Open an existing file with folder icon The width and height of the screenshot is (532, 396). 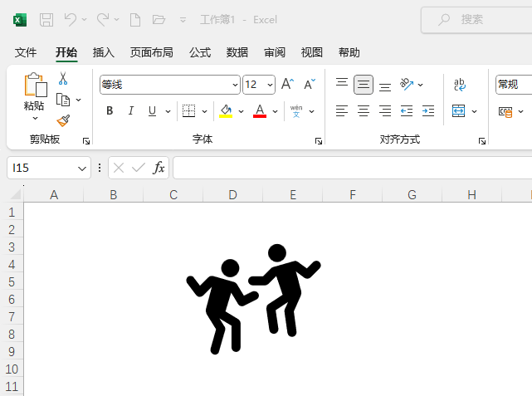[x=159, y=20]
